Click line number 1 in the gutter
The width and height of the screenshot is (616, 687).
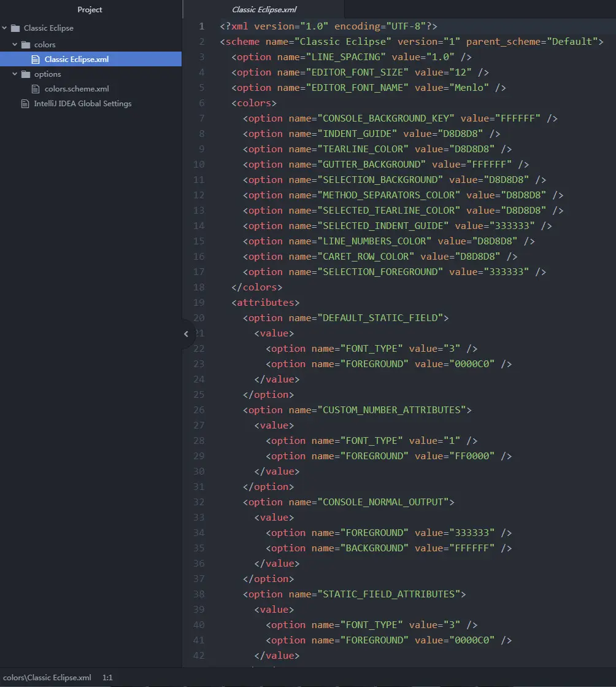(x=201, y=26)
